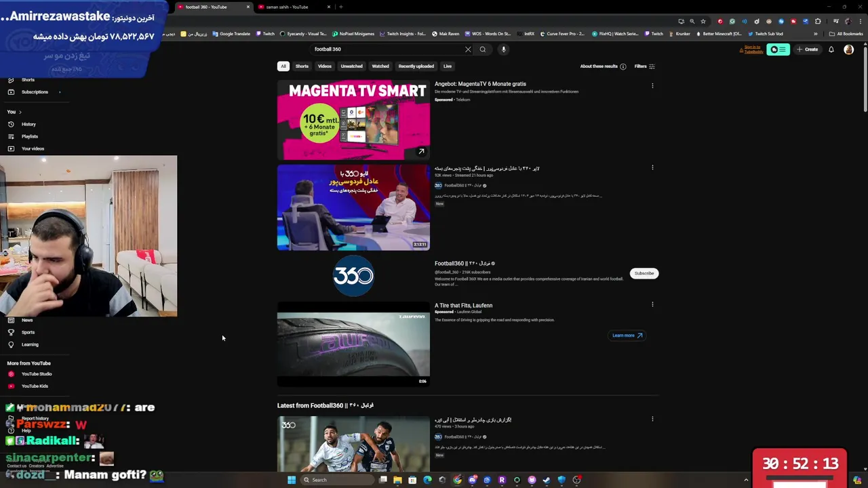
Task: Click the Sign in to TubeBuddy link
Action: [753, 49]
